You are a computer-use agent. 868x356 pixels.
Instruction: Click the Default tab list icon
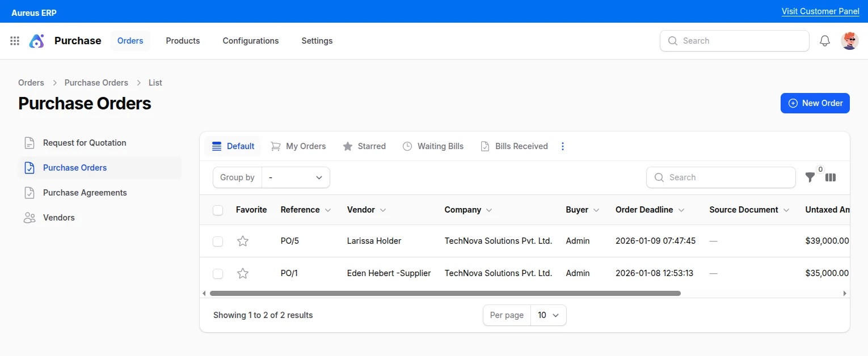[217, 146]
